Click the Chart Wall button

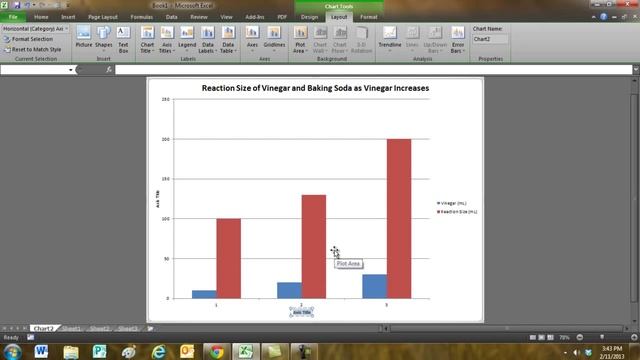tap(320, 40)
